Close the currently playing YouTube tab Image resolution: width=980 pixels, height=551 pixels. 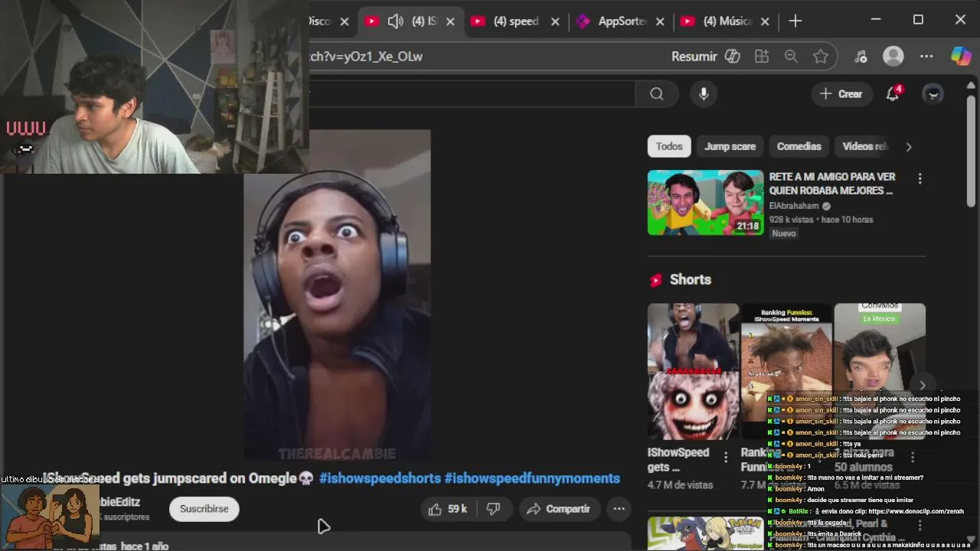click(450, 21)
